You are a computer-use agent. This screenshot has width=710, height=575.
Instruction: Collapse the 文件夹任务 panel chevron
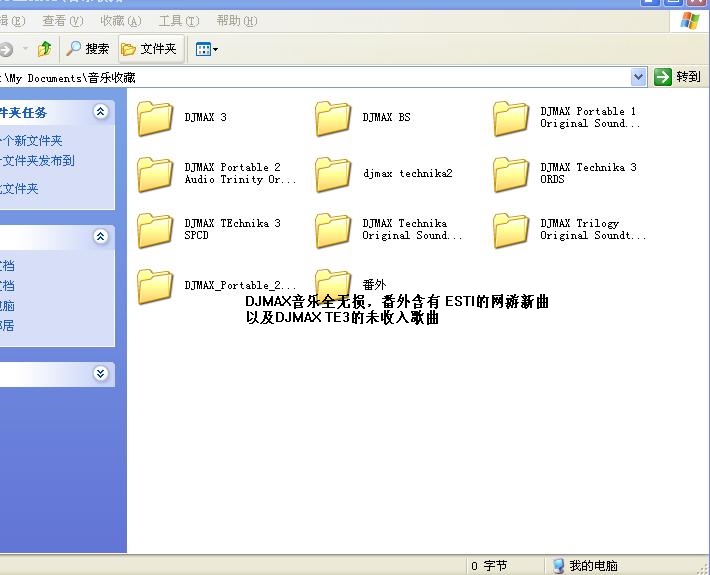point(101,112)
